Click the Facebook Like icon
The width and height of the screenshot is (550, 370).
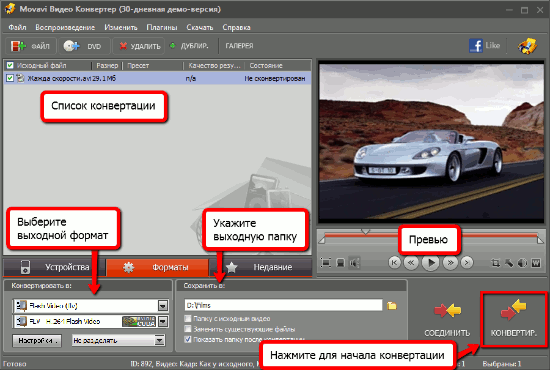coord(476,46)
